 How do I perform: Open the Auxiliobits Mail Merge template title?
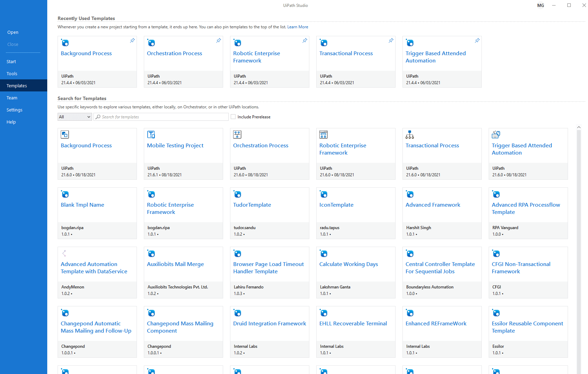[x=175, y=264]
